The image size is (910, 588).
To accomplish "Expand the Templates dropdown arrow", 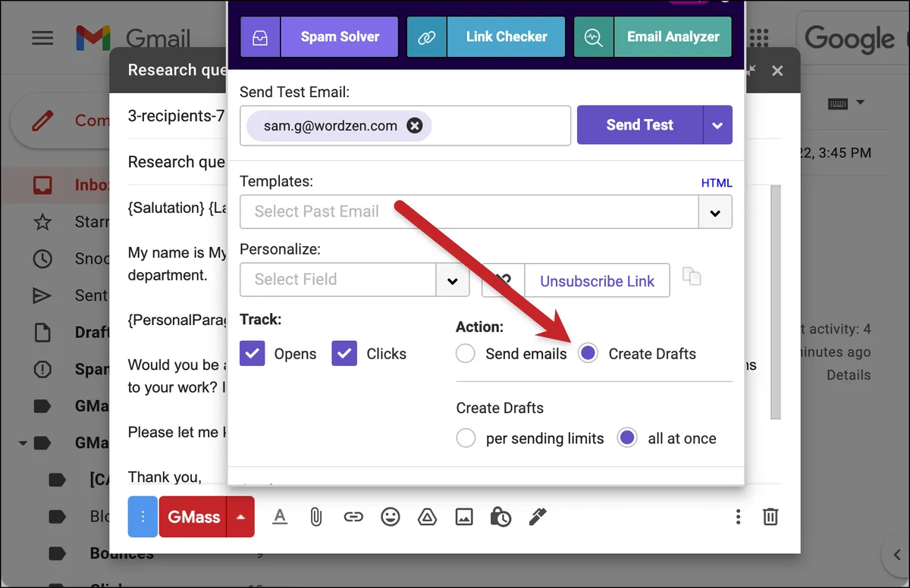I will 715,212.
